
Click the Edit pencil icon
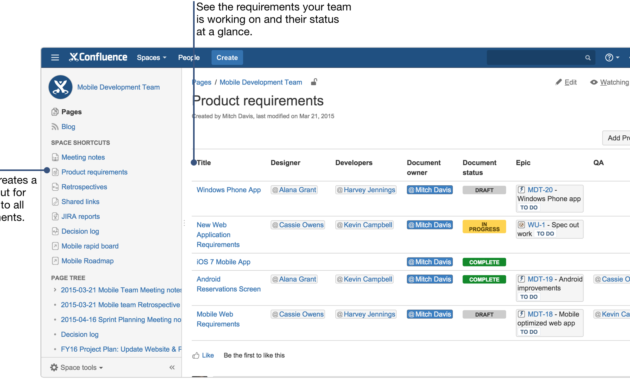pos(558,82)
